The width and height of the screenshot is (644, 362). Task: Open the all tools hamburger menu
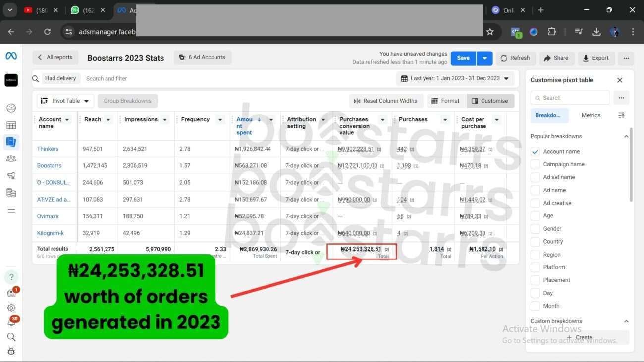tap(11, 210)
